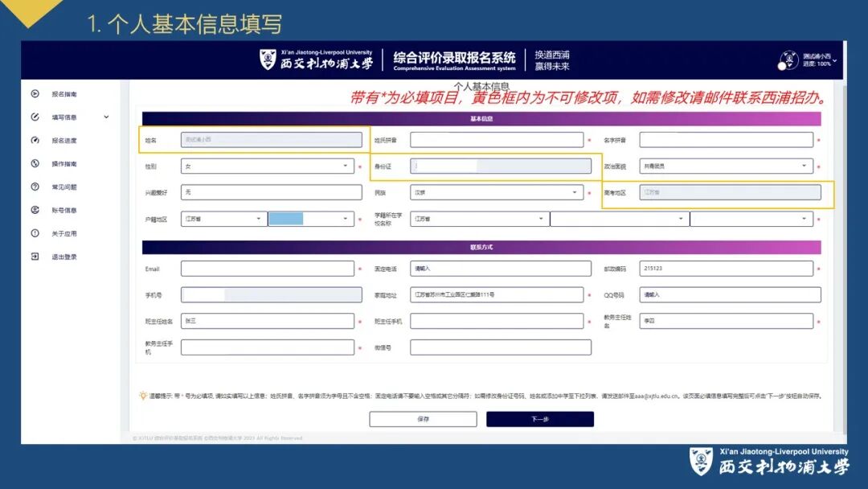868x489 pixels.
Task: Click the 退出登录 logout icon
Action: tap(34, 256)
